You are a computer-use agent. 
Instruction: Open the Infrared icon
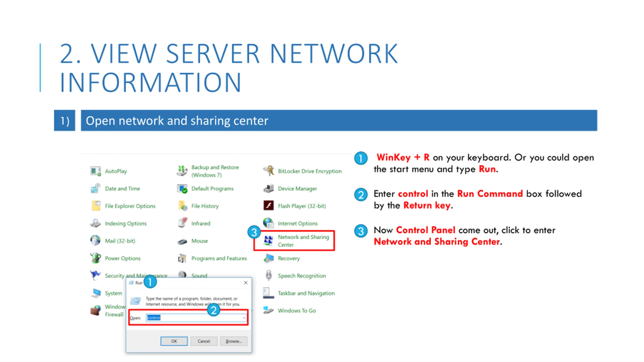(183, 223)
